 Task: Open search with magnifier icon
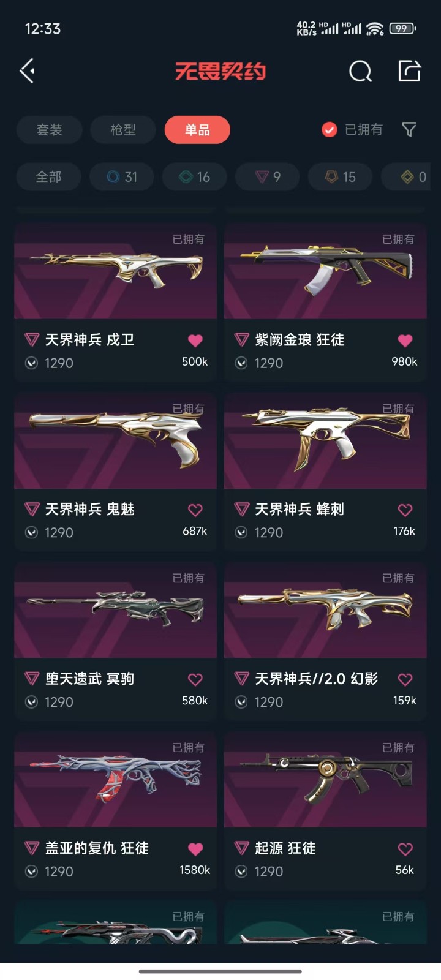click(360, 71)
